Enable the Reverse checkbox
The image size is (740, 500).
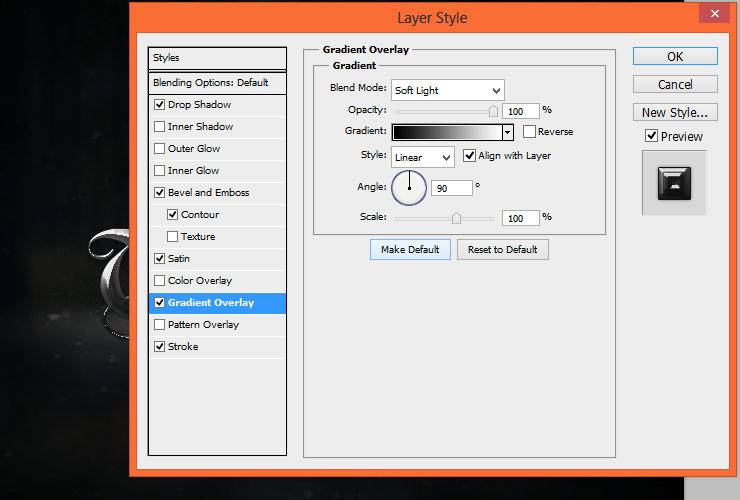[529, 132]
